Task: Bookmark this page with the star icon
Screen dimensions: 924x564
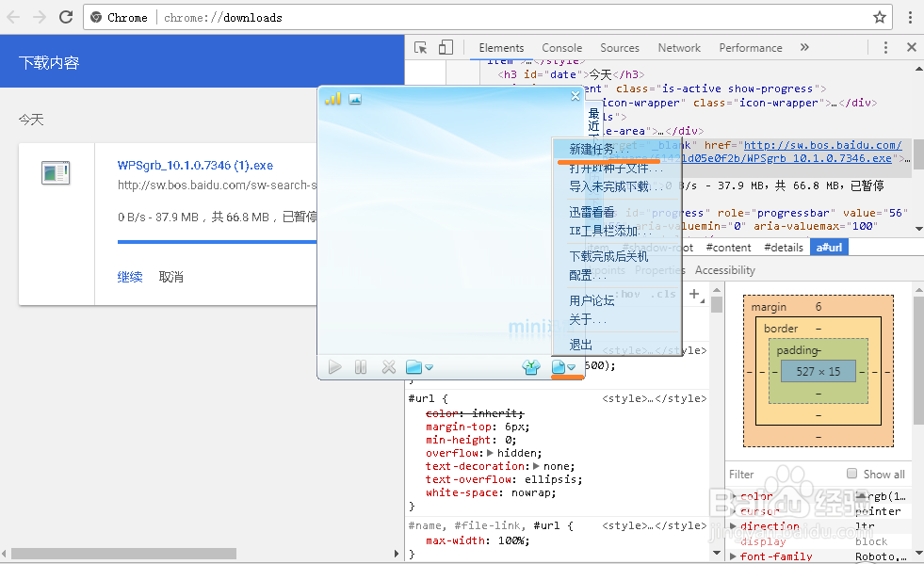Action: 879,17
